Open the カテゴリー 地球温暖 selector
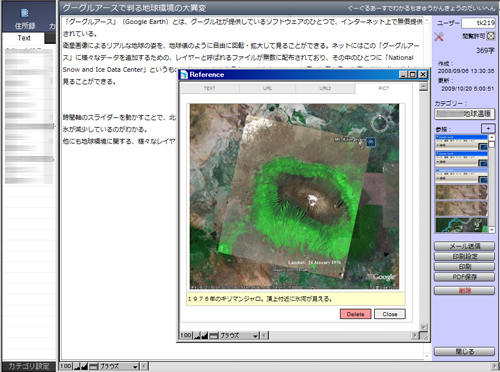This screenshot has width=500, height=372. [465, 114]
